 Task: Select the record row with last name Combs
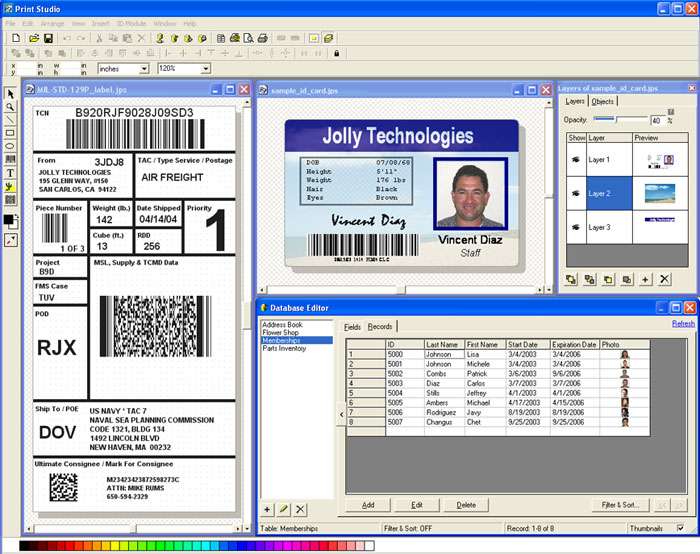coord(498,374)
